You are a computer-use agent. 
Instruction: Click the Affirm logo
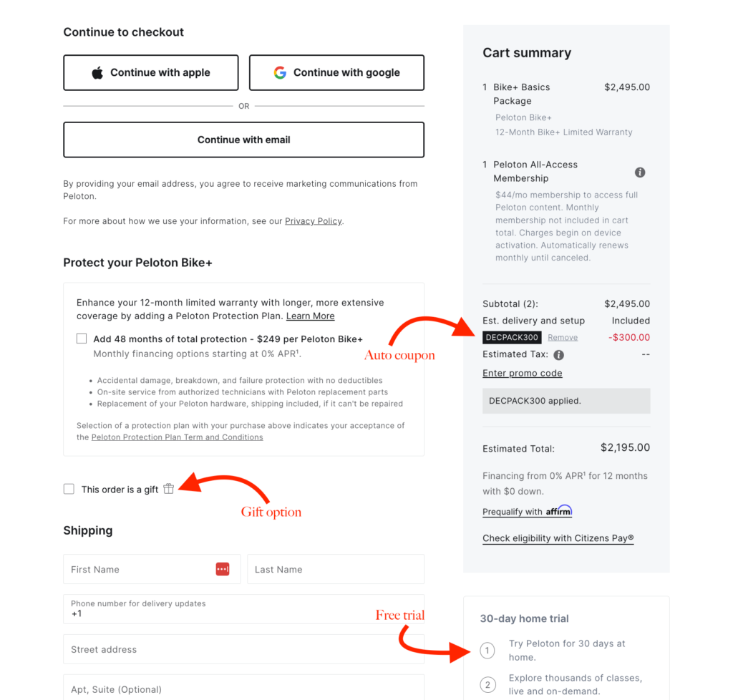tap(558, 511)
